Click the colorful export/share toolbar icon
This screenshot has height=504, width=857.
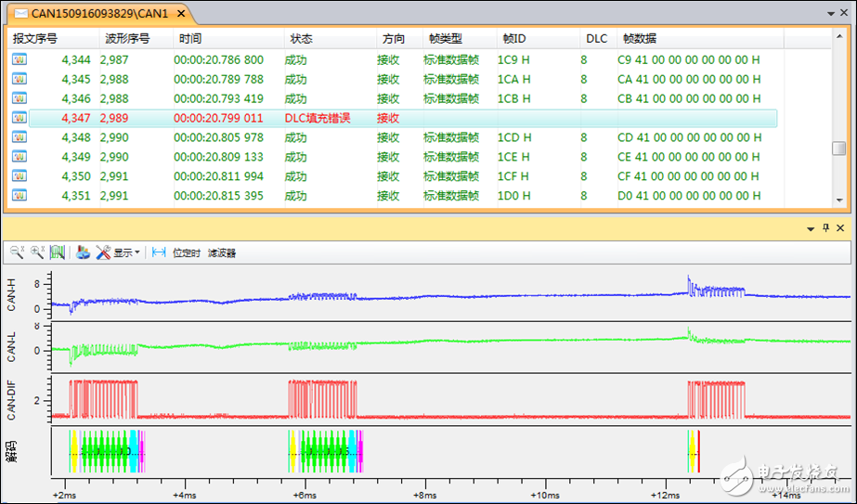pos(83,252)
